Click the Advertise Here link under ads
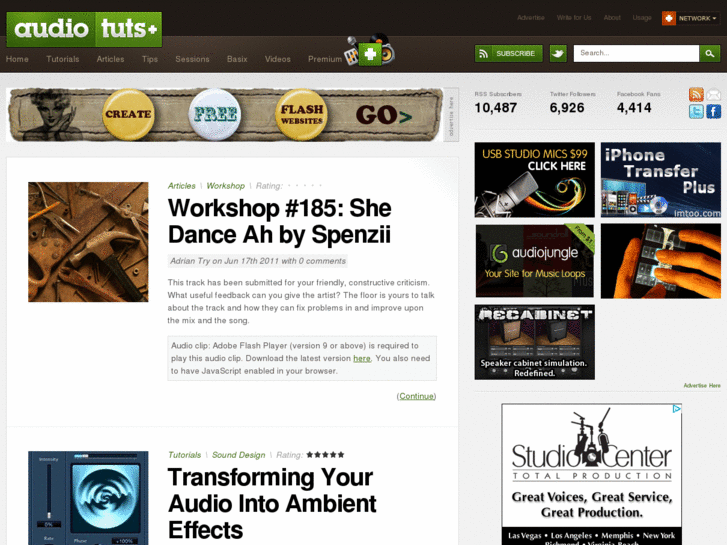 coord(702,385)
